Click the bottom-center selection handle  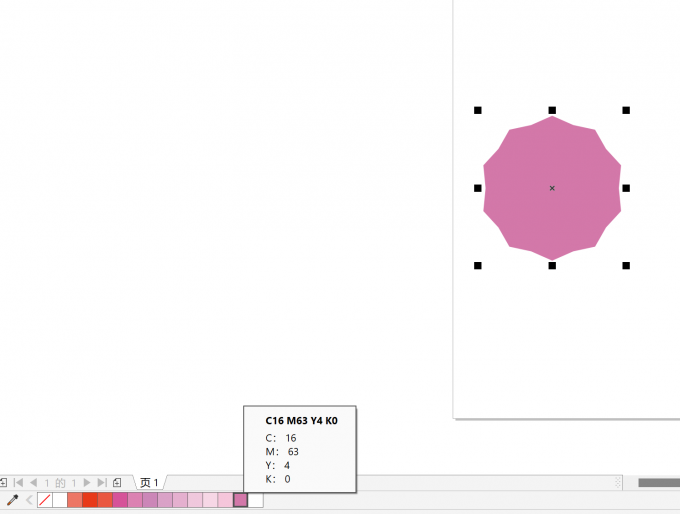tap(552, 265)
